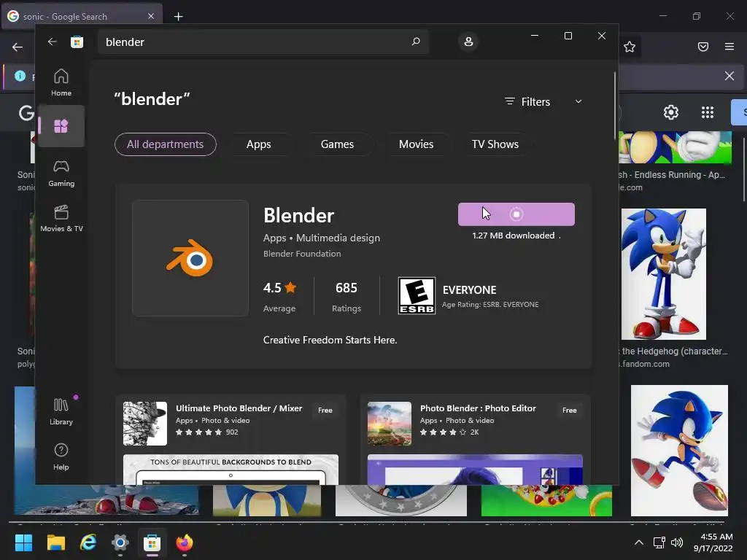Open Sonic the Hedgehog fandom.com image
The width and height of the screenshot is (747, 560).
[664, 274]
